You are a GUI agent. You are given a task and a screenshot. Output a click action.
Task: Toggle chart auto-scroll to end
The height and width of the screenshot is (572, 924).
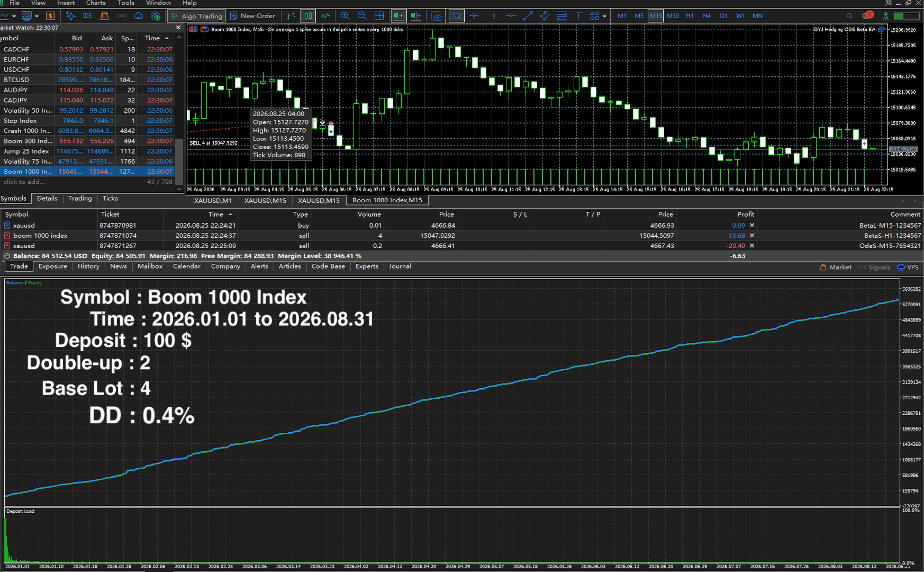point(398,16)
